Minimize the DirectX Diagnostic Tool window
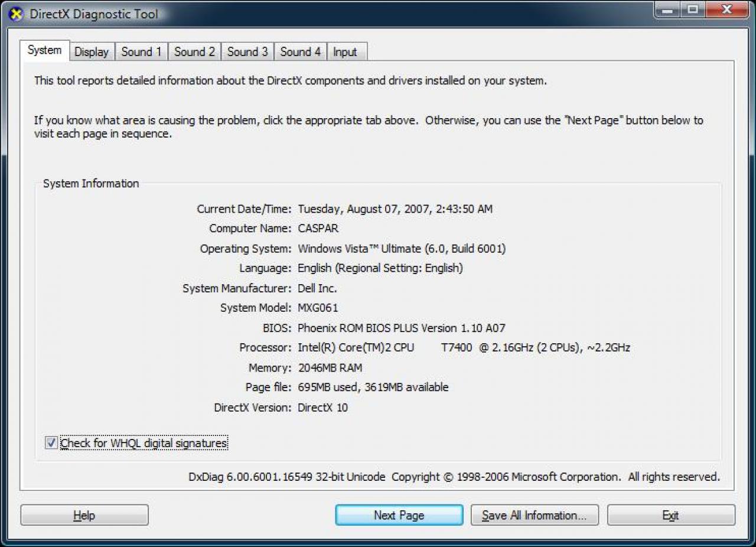The image size is (756, 547). pyautogui.click(x=667, y=10)
